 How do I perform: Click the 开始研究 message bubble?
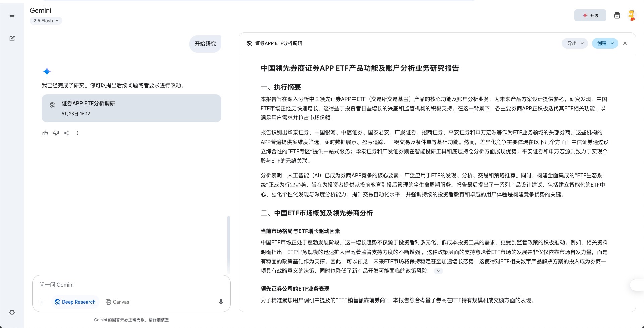click(205, 44)
